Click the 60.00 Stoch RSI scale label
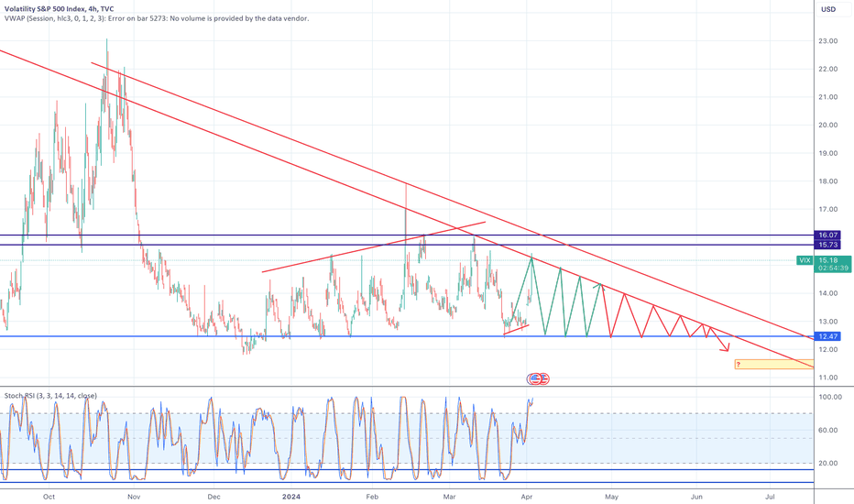 click(x=827, y=431)
